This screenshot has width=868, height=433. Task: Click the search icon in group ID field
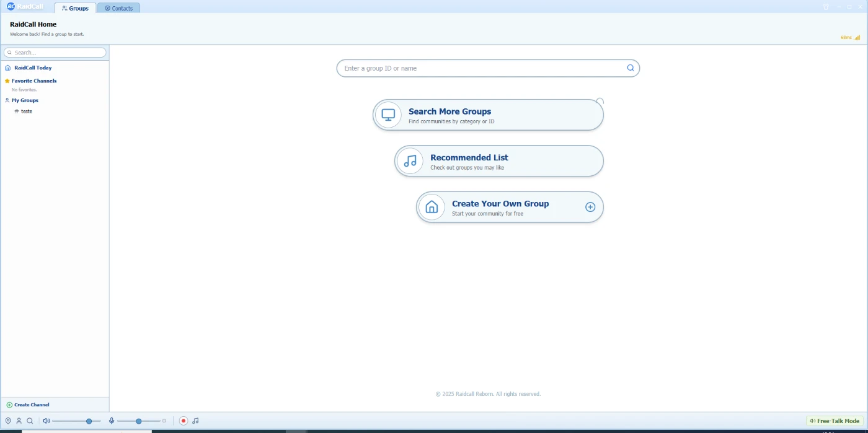[630, 68]
